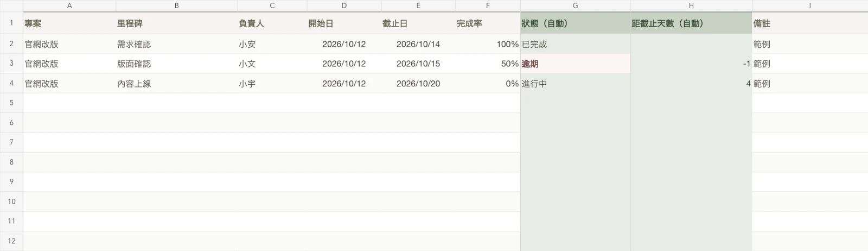This screenshot has height=251, width=868.
Task: Select column B header
Action: click(176, 5)
